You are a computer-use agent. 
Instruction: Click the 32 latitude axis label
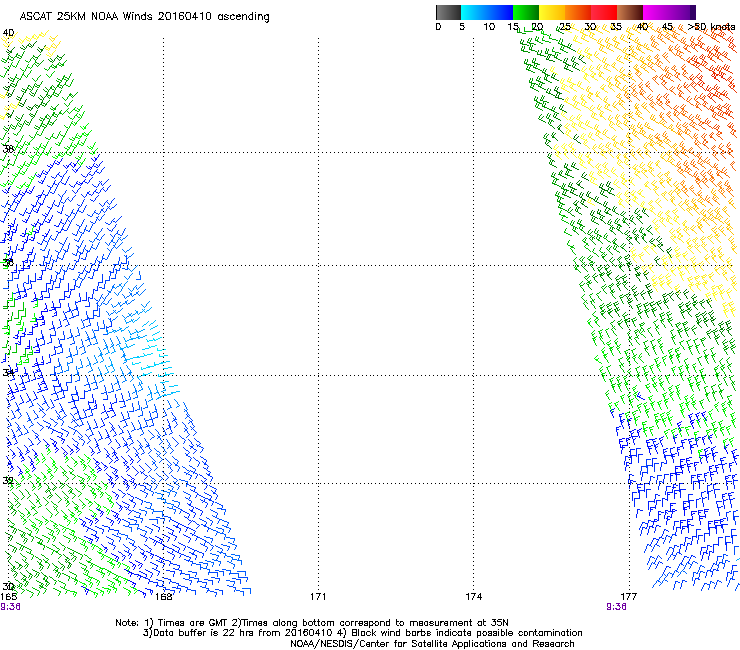tap(8, 481)
